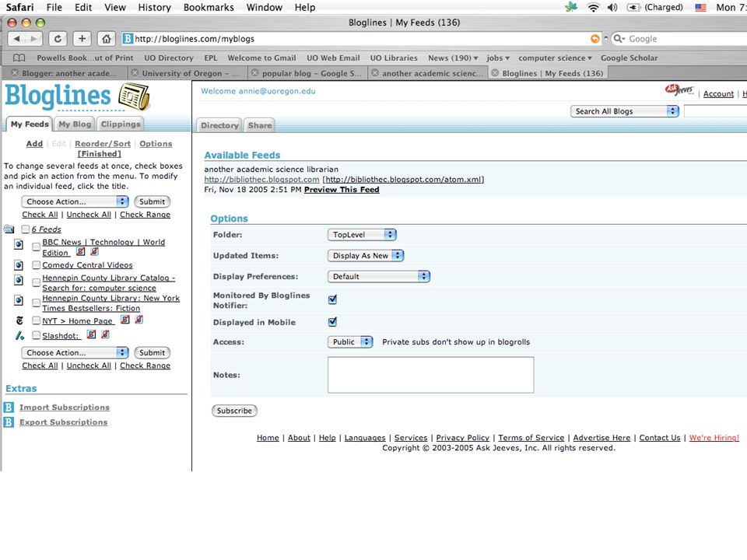Click the crossed-out square icon after BBC Edition
Screen dimensions: 747x560
(x=81, y=251)
